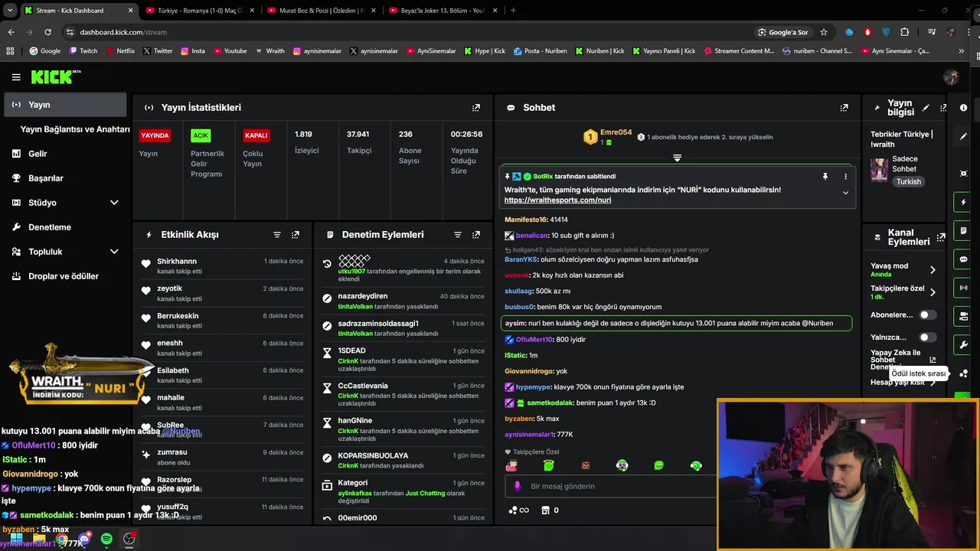Click the broadcast signal icon in the right rail
The height and width of the screenshot is (551, 980).
click(964, 288)
